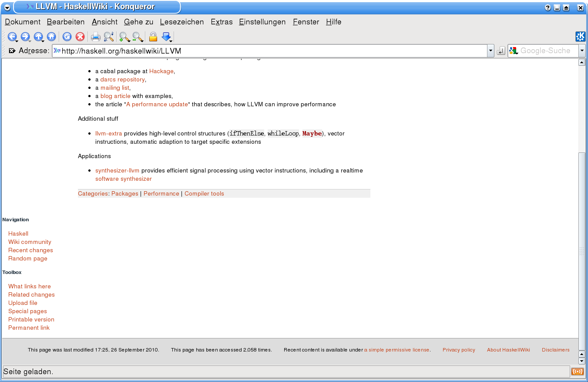The width and height of the screenshot is (588, 382).
Task: Open Special pages link
Action: [x=27, y=311]
